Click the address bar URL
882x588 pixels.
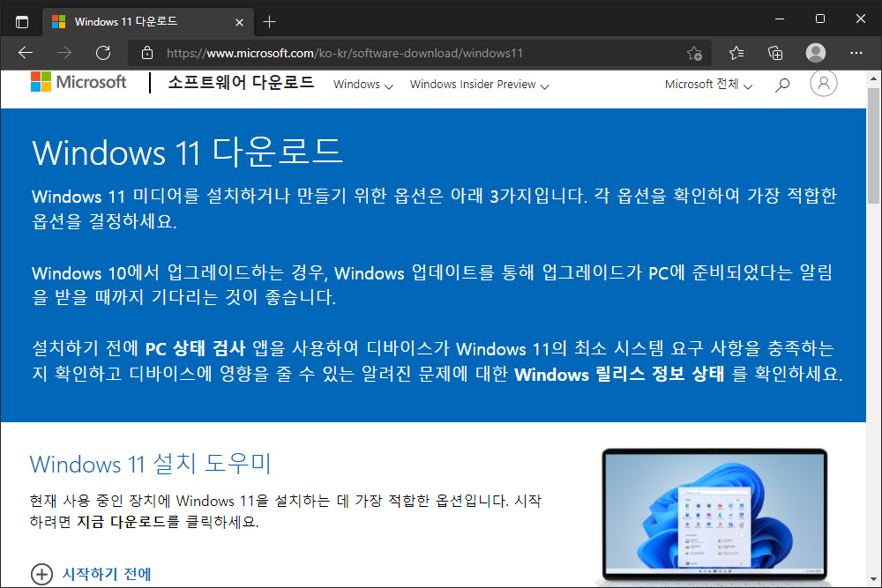point(345,53)
